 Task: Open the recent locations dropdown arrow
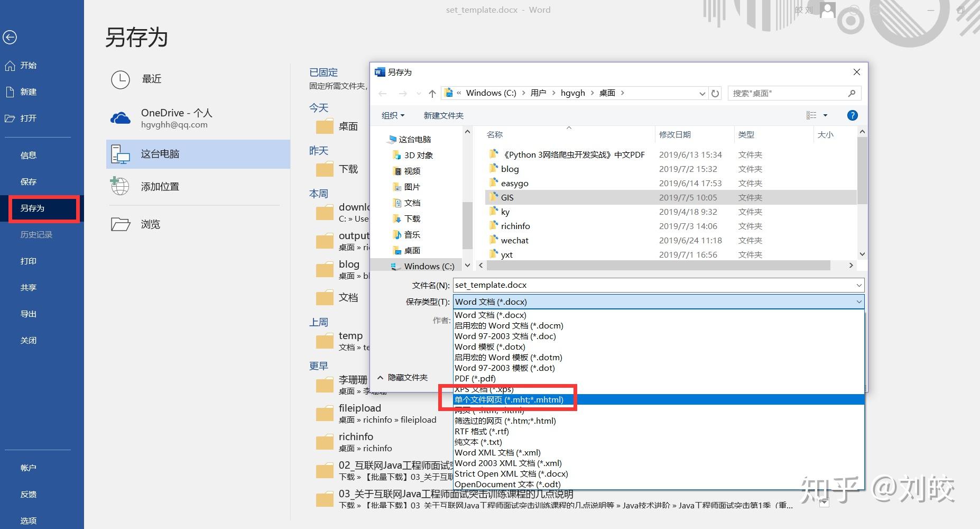click(419, 94)
